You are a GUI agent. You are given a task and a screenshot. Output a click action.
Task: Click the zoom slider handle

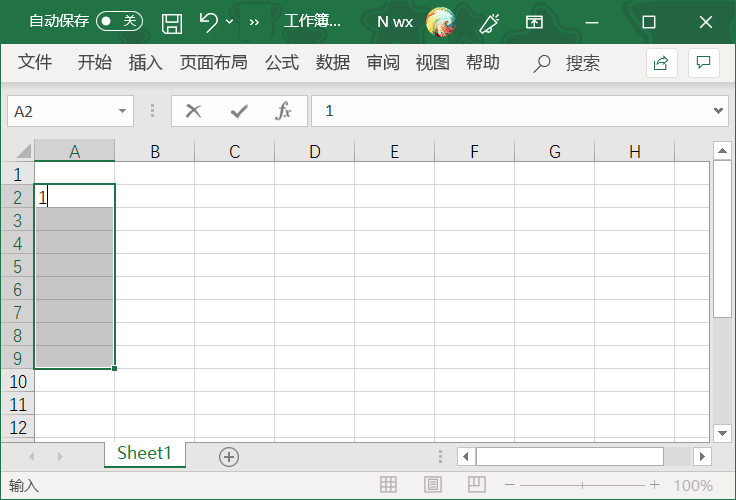[x=583, y=485]
